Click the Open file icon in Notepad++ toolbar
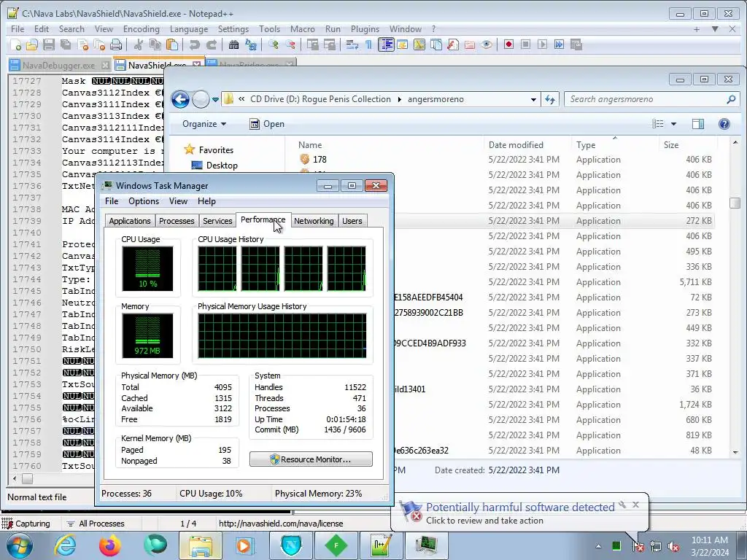Viewport: 747px width, 560px height. (32, 44)
